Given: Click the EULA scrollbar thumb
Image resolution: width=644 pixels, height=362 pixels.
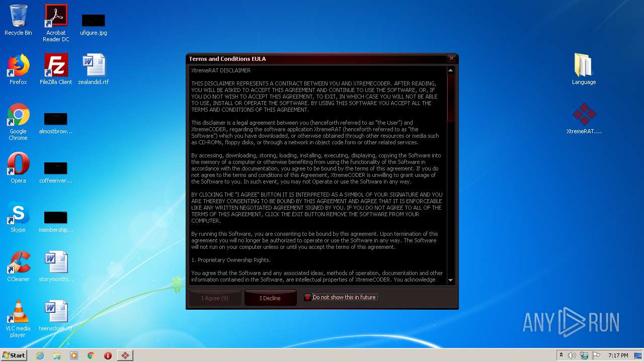Looking at the screenshot, I should click(x=450, y=98).
